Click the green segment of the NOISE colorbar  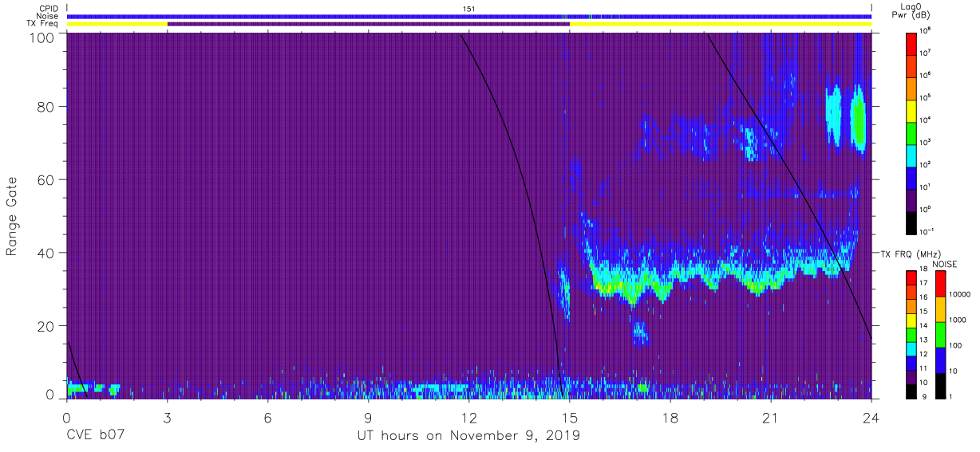point(940,335)
